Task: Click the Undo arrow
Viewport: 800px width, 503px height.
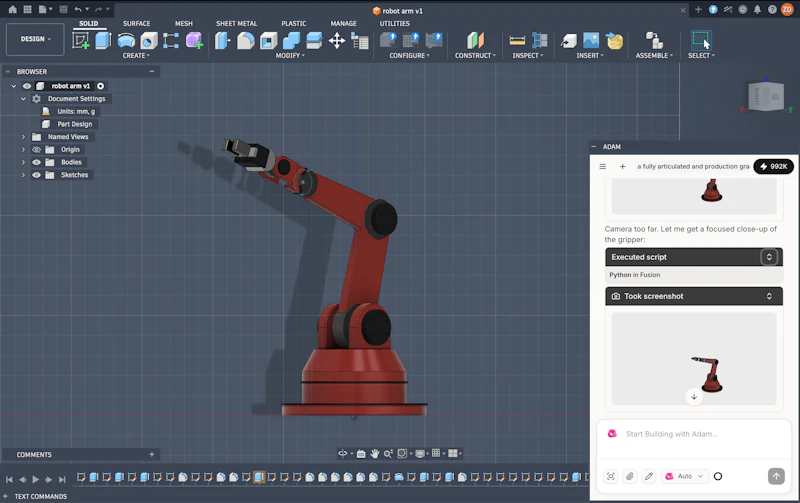Action: coord(78,9)
